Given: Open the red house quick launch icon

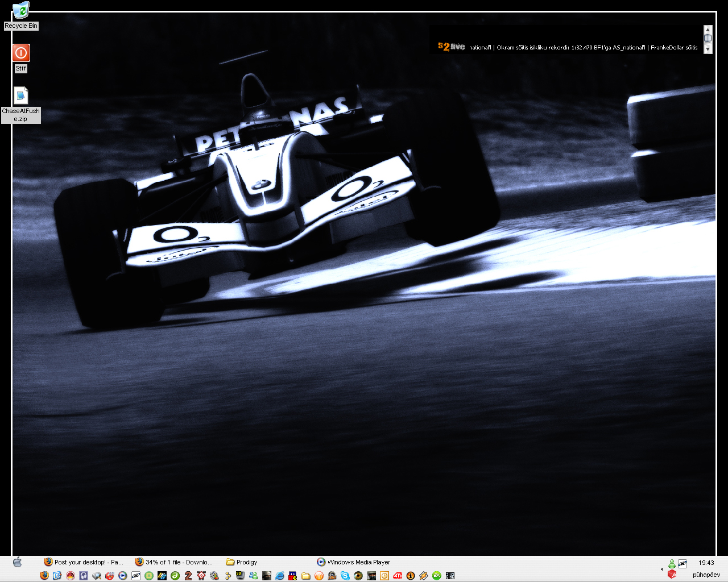Looking at the screenshot, I should tap(201, 576).
